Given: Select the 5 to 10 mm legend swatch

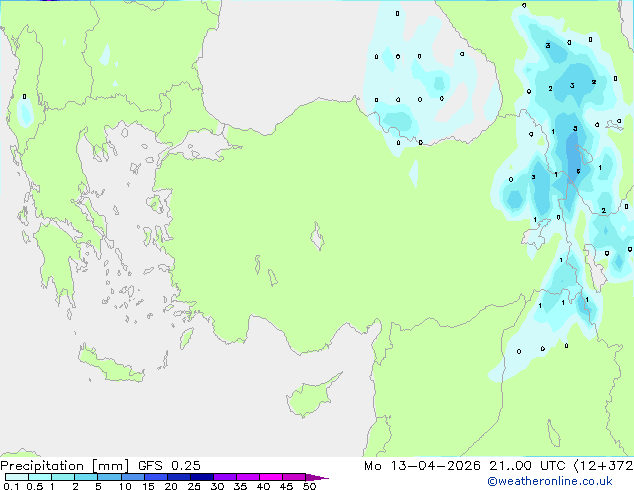Looking at the screenshot, I should (109, 477).
